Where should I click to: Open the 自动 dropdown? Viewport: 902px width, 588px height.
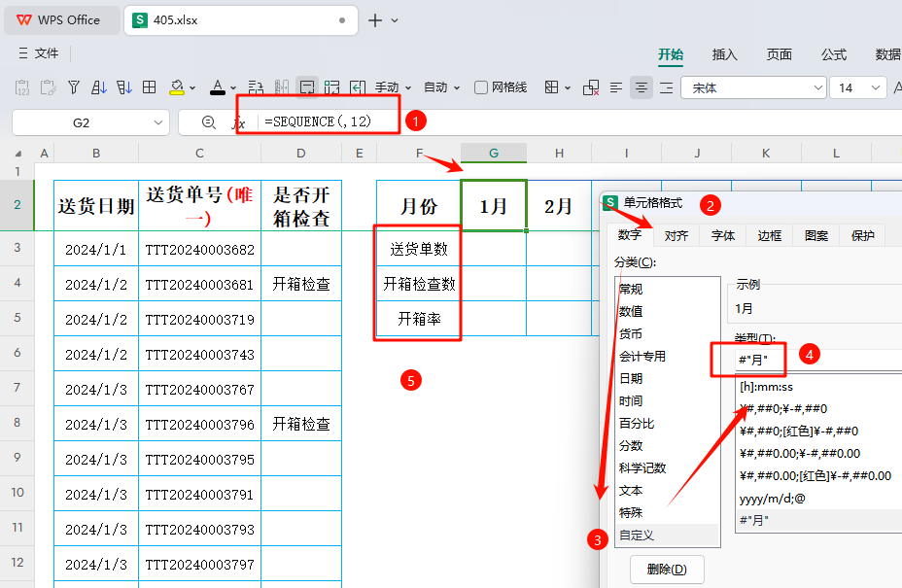[442, 87]
